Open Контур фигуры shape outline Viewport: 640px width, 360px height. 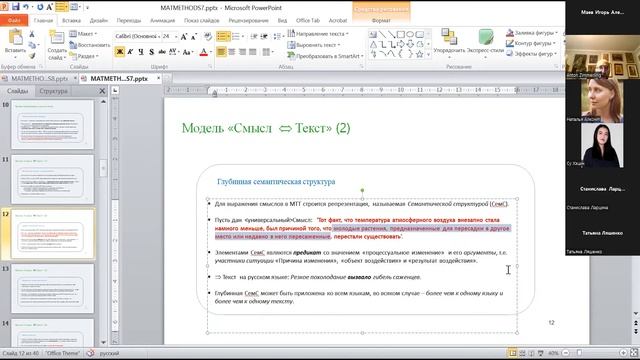click(x=531, y=43)
